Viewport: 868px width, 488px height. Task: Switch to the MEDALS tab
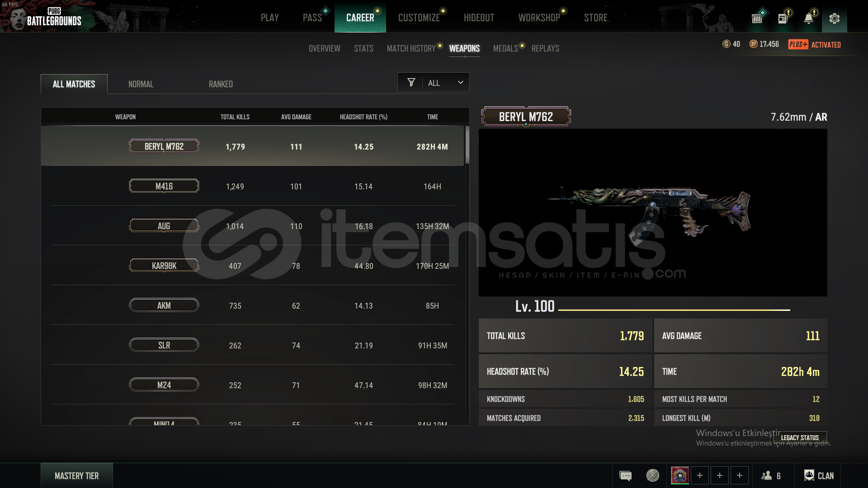[x=505, y=48]
